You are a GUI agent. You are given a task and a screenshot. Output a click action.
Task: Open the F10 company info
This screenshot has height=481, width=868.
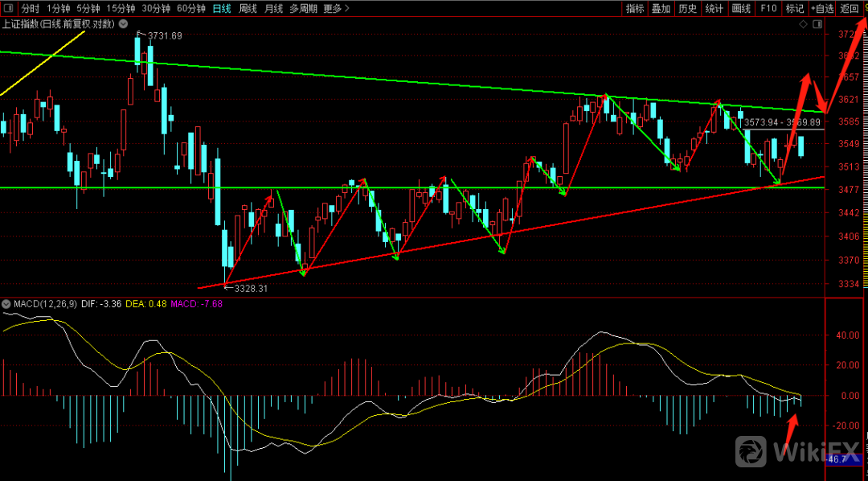tap(768, 9)
